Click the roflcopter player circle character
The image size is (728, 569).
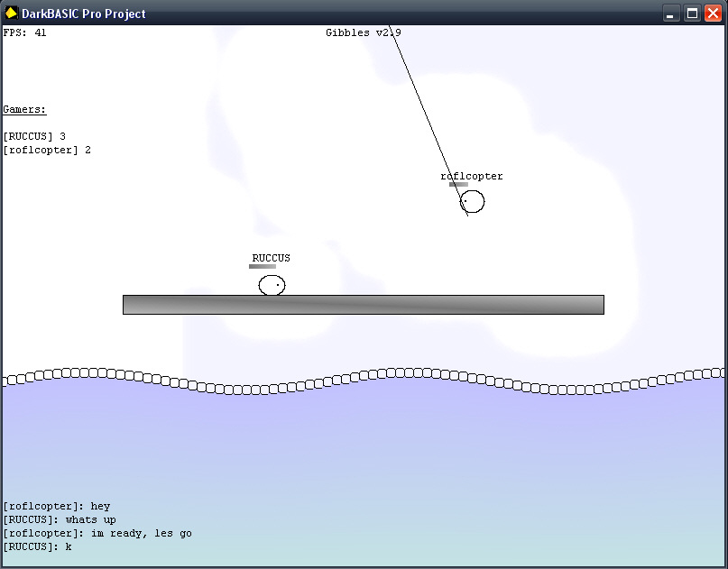coord(472,201)
